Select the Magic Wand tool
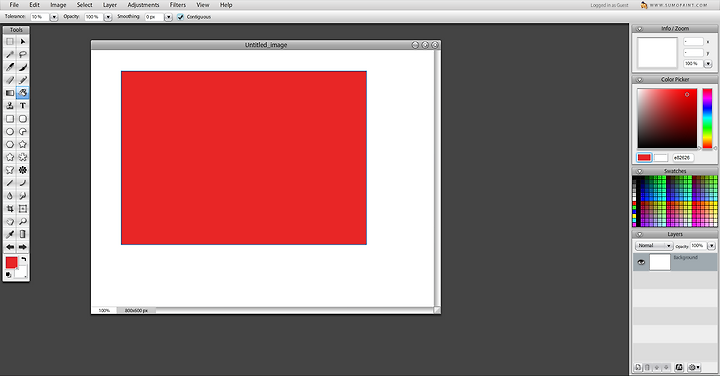The height and width of the screenshot is (376, 720). (x=10, y=55)
